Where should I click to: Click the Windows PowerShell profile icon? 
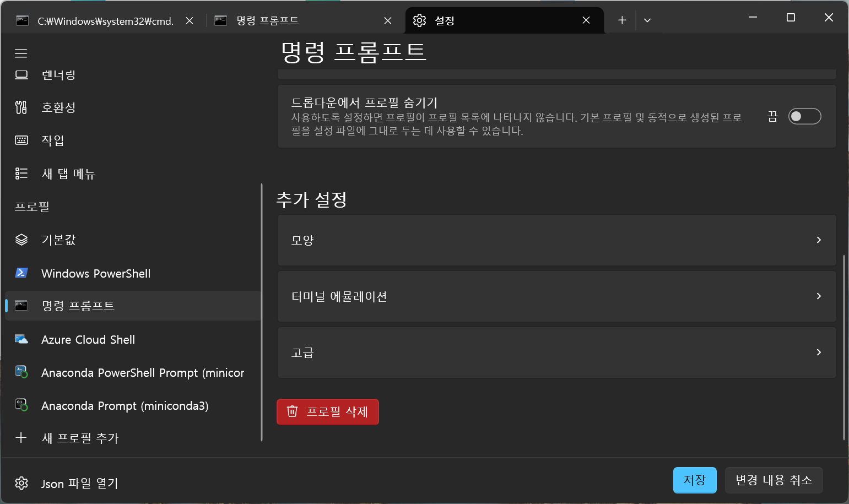pyautogui.click(x=21, y=273)
